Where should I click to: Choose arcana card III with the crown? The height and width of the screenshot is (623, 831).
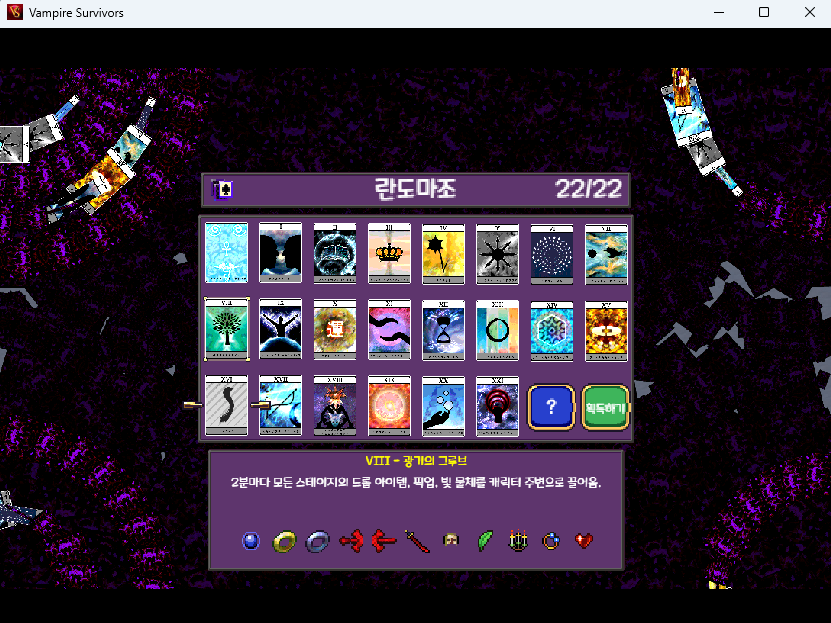tap(389, 253)
